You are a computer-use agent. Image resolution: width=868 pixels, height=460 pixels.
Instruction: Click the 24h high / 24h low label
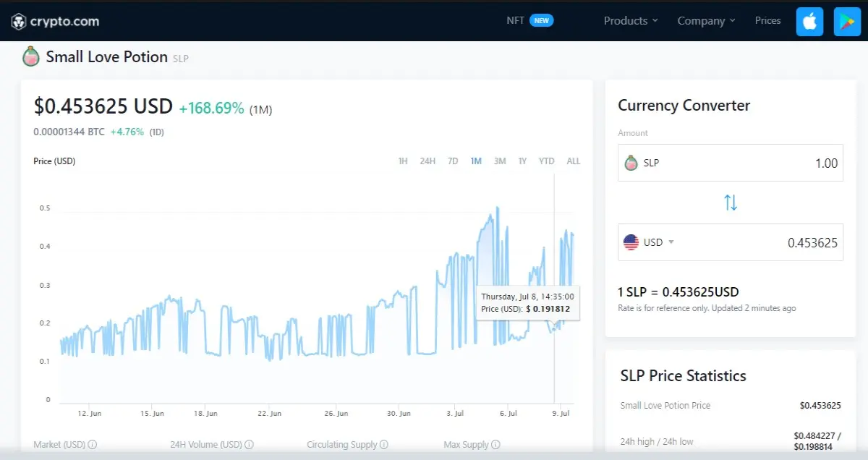pyautogui.click(x=657, y=441)
